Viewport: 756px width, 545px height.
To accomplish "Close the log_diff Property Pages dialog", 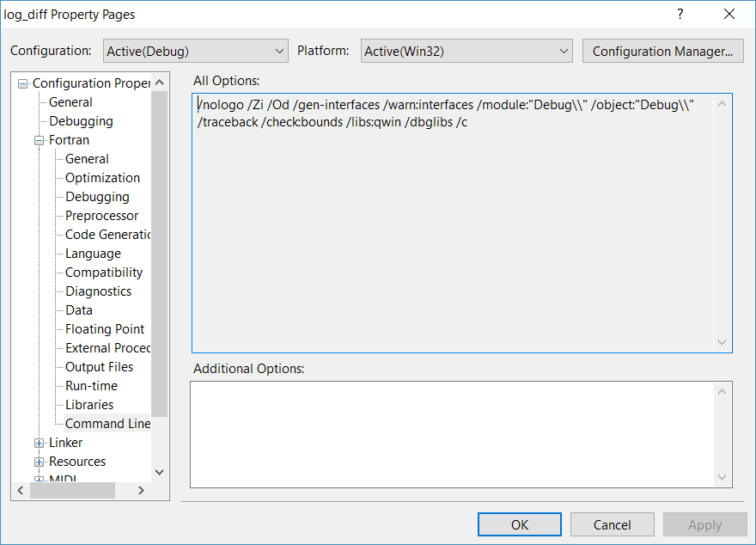I will 729,14.
